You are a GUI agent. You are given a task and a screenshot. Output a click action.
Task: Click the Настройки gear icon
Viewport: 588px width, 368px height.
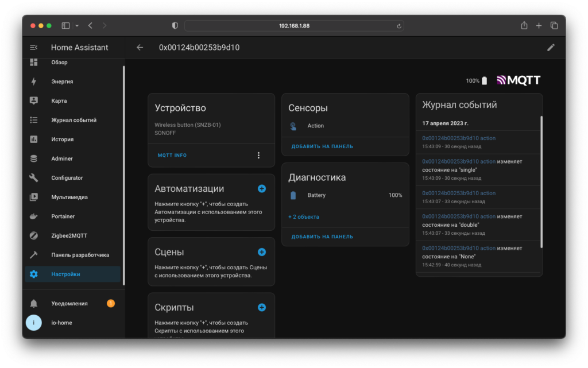[x=34, y=274]
